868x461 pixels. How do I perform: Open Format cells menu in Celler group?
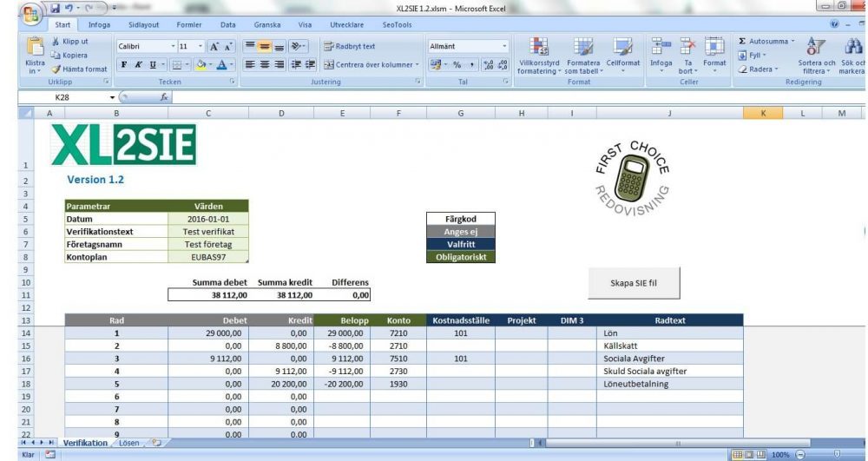click(714, 56)
